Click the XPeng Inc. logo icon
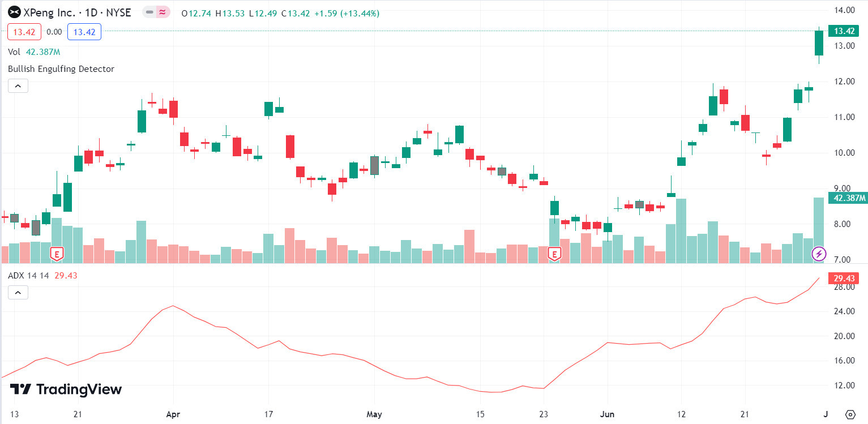 [14, 12]
